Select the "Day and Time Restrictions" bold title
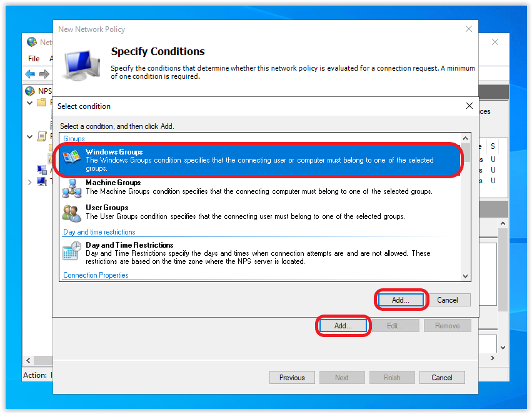Image resolution: width=532 pixels, height=414 pixels. [129, 245]
